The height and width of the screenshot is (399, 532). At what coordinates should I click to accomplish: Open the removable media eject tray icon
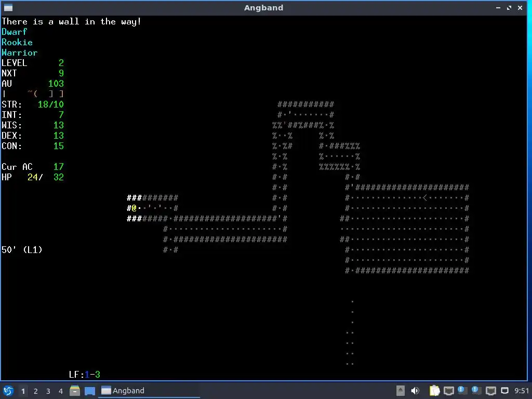(401, 391)
